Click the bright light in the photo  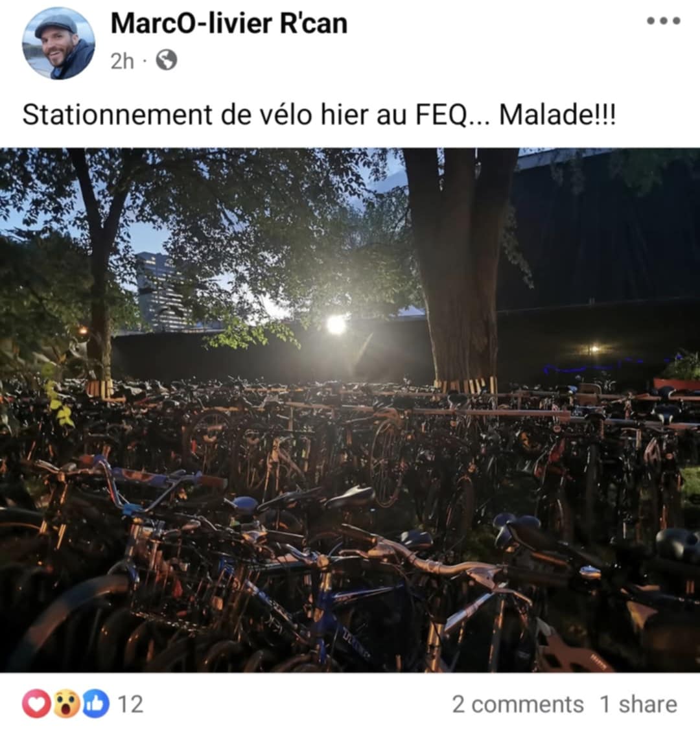[x=336, y=325]
